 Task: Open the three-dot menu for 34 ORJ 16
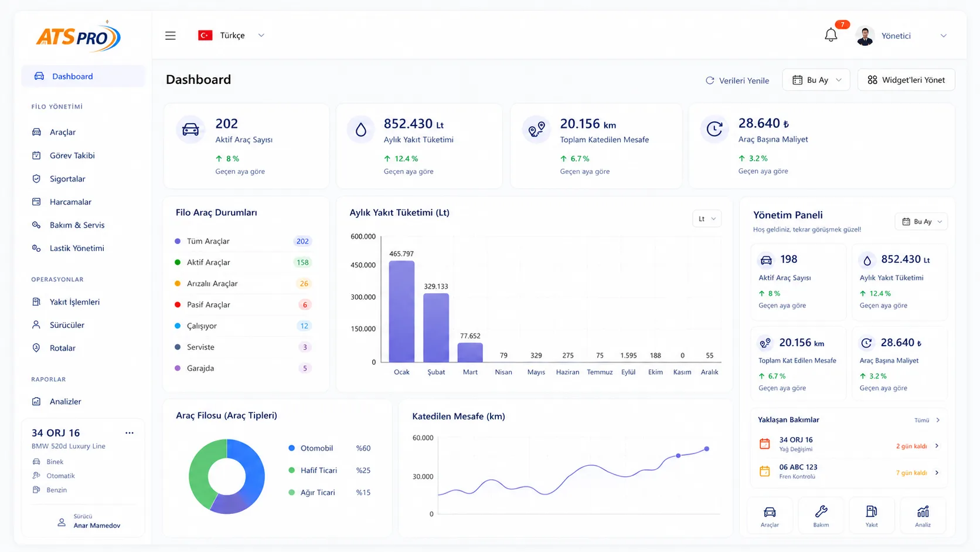pyautogui.click(x=130, y=433)
